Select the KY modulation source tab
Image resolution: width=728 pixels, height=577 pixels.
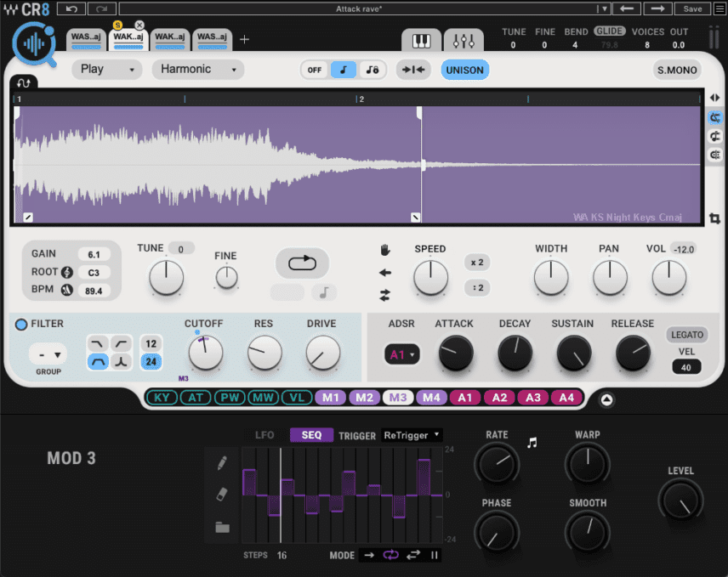[162, 398]
